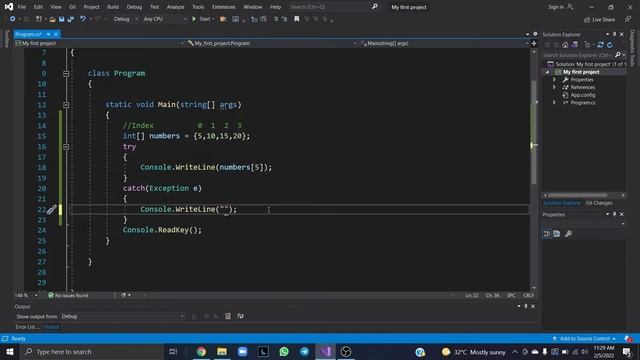Open the Extensions menu
640x360 pixels.
click(224, 7)
